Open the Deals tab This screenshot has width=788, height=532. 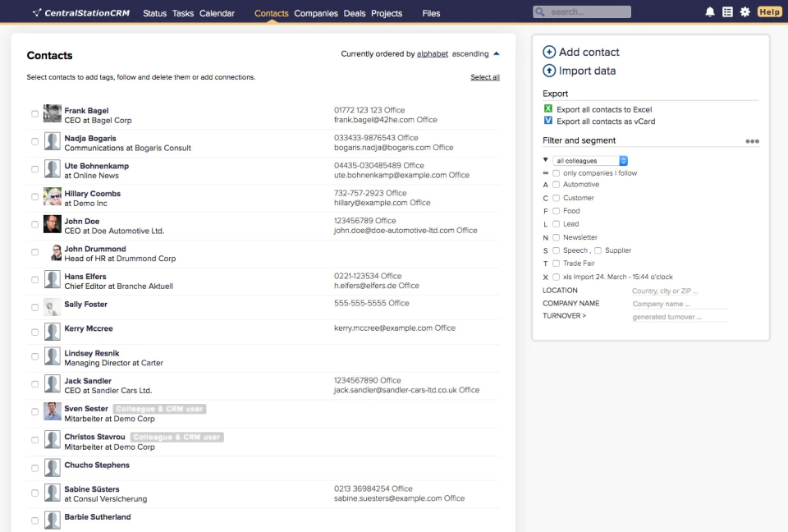click(x=355, y=14)
